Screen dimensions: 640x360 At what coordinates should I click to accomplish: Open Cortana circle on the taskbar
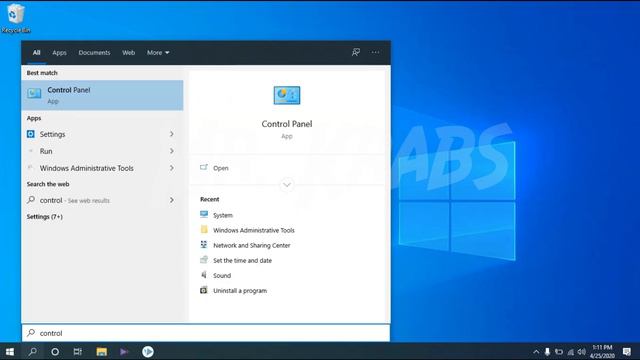55,351
